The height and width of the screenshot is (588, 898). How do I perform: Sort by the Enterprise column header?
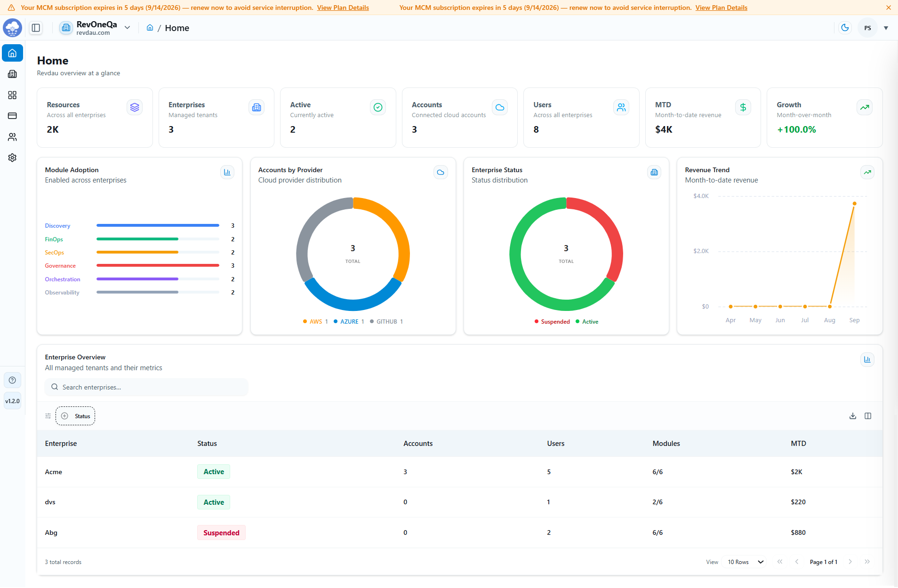pyautogui.click(x=61, y=444)
